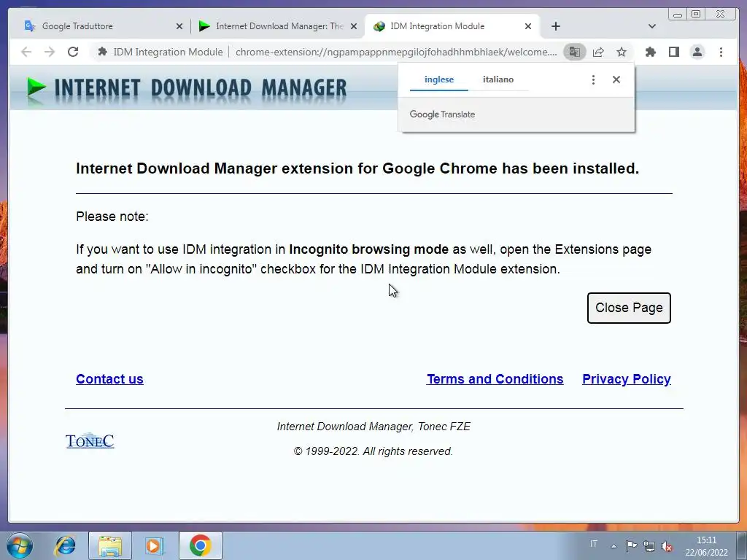Viewport: 747px width, 560px height.
Task: Open the Extensions puzzle icon
Action: (650, 52)
